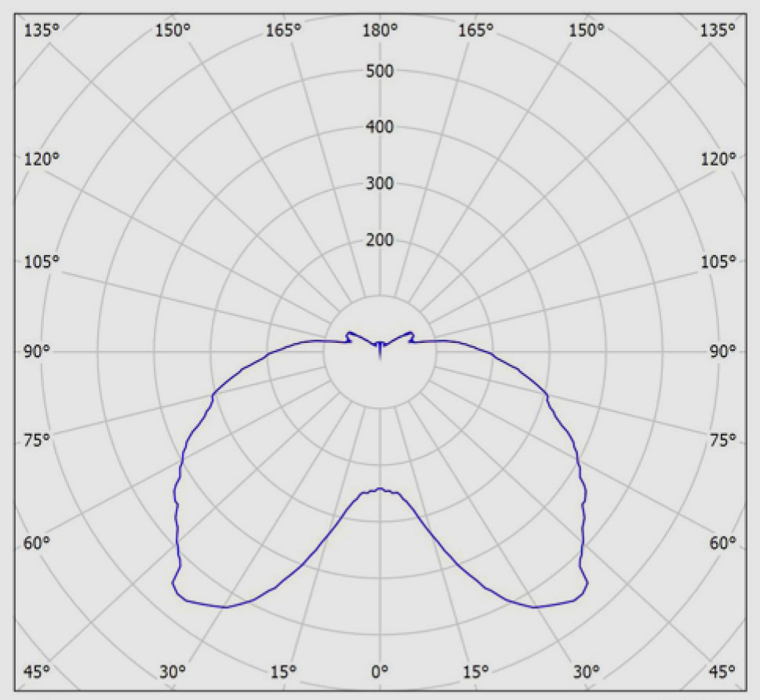The height and width of the screenshot is (700, 760).
Task: Pick the 120° label on the right edge
Action: [x=718, y=159]
